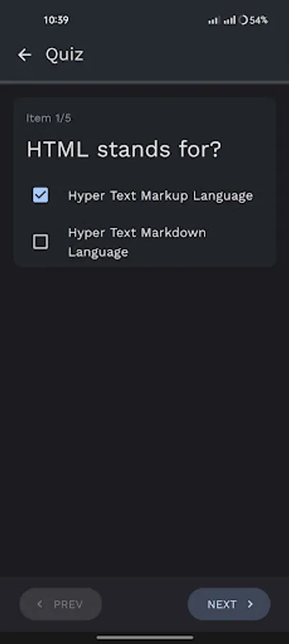Tap the 'Item 1/5' counter label
Image resolution: width=289 pixels, height=644 pixels.
(49, 118)
